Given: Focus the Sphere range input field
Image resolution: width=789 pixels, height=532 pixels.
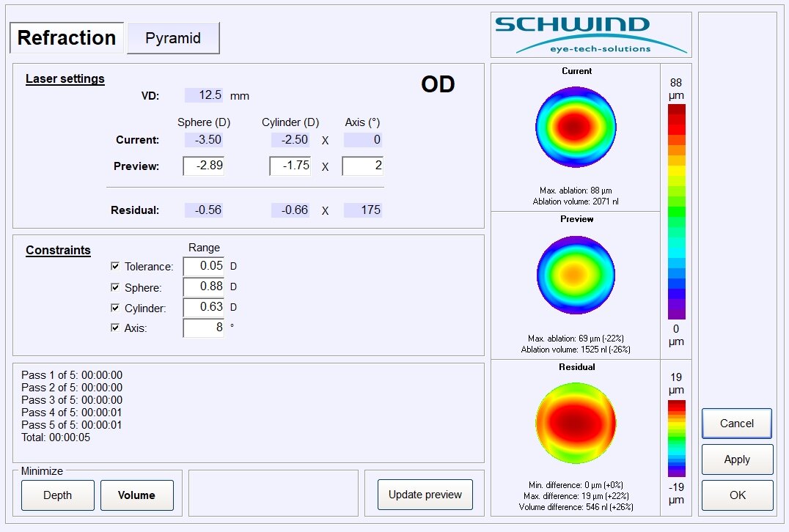Looking at the screenshot, I should (204, 287).
